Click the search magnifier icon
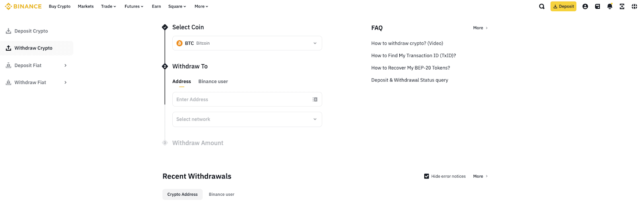644x205 pixels. click(x=542, y=6)
